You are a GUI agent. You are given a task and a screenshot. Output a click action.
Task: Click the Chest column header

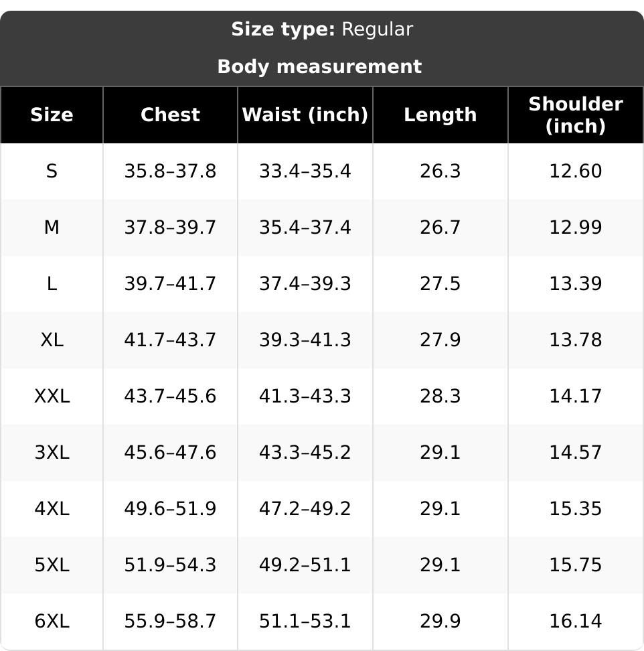(170, 115)
